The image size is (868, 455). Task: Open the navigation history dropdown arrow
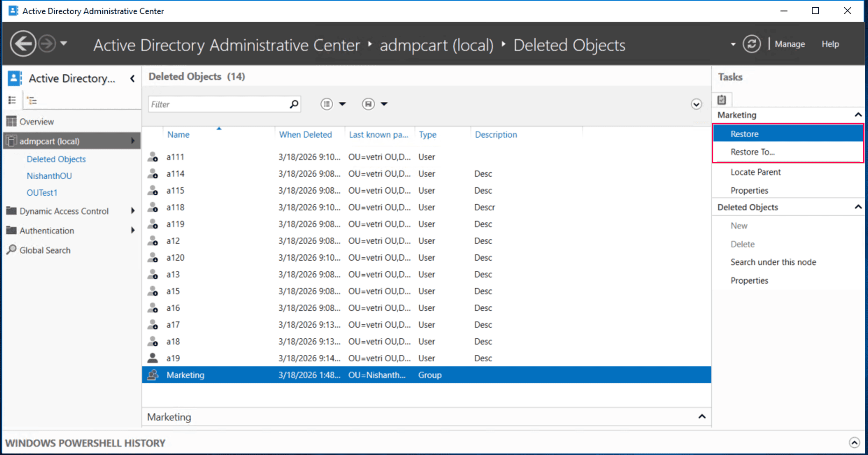[x=64, y=43]
